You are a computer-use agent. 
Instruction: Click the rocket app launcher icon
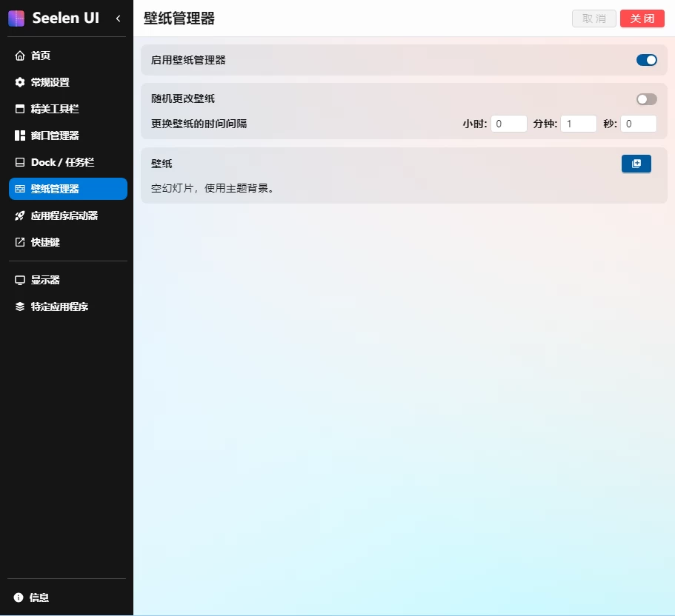20,215
